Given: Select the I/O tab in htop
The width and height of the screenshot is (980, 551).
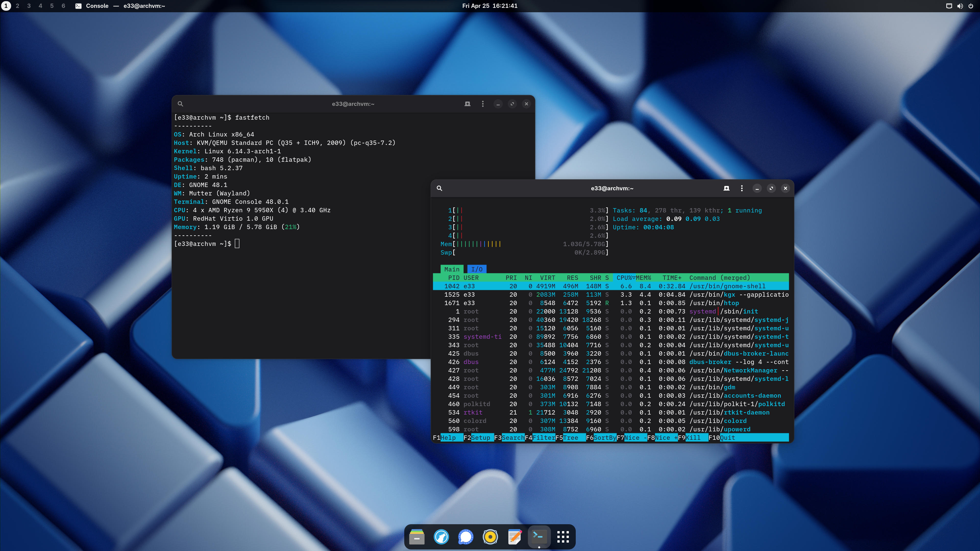Looking at the screenshot, I should pos(477,269).
